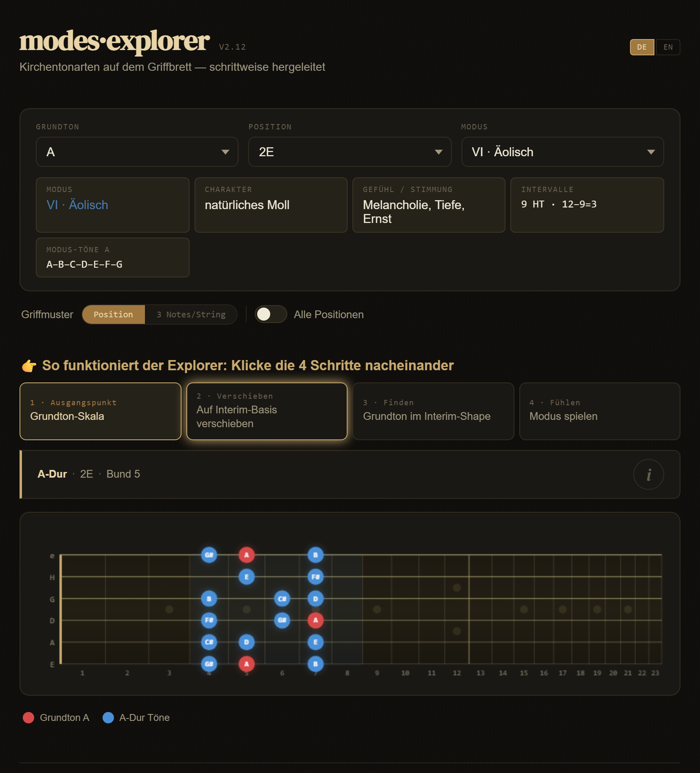Select Position fingering pattern
The height and width of the screenshot is (773, 700).
pos(113,314)
